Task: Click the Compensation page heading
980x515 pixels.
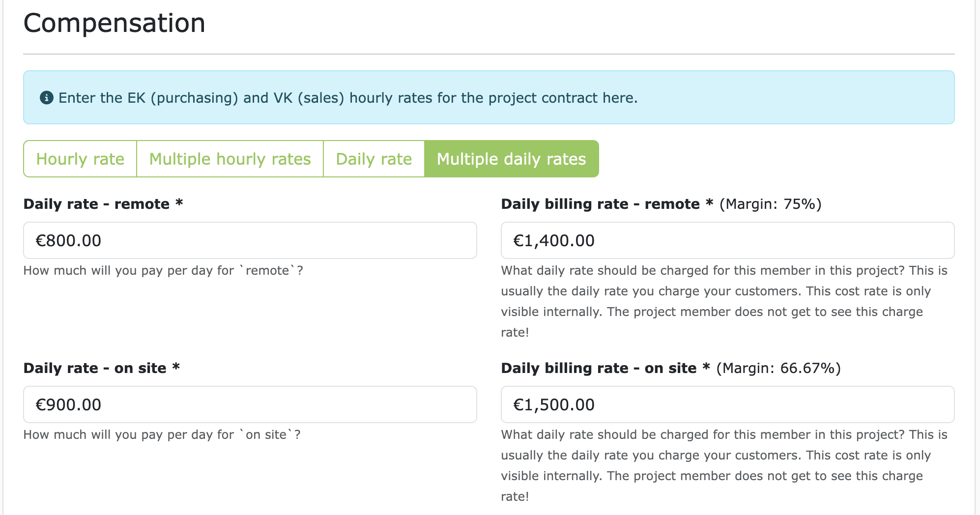Action: [115, 23]
